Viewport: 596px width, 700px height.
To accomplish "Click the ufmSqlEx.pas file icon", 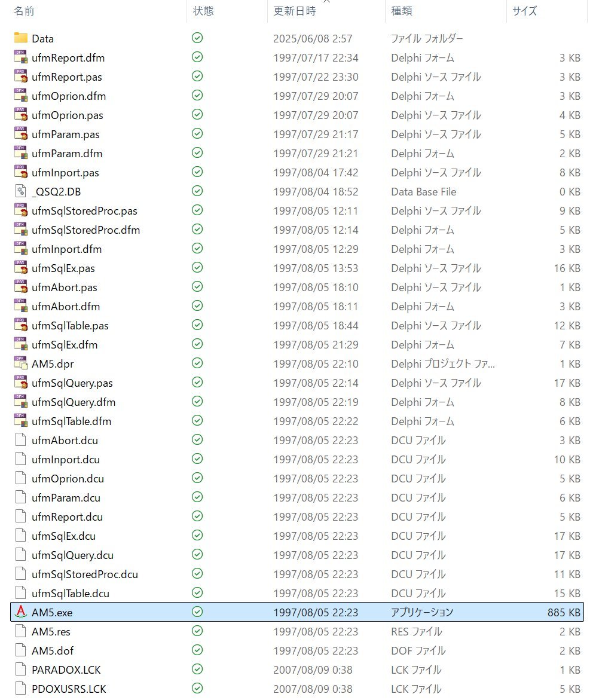I will click(20, 268).
